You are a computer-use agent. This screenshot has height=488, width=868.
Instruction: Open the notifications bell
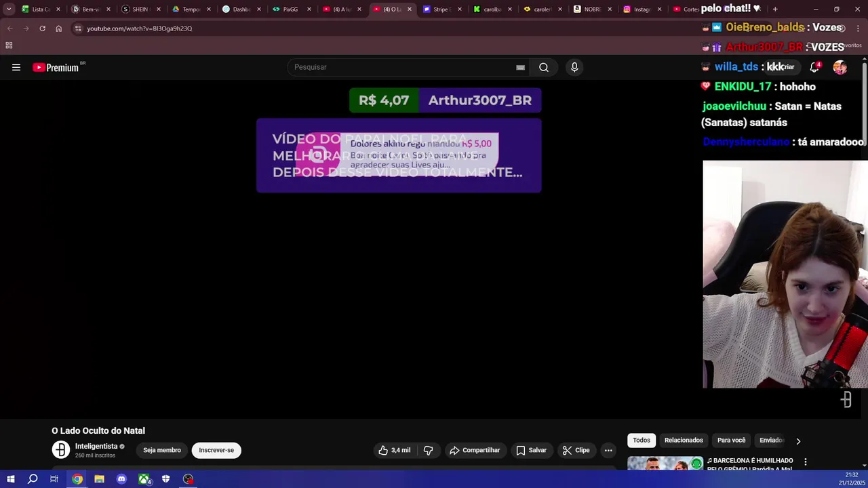coord(814,67)
